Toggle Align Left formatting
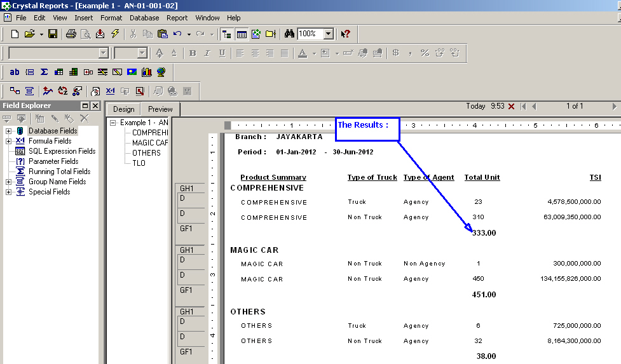This screenshot has width=621, height=364. pyautogui.click(x=240, y=53)
